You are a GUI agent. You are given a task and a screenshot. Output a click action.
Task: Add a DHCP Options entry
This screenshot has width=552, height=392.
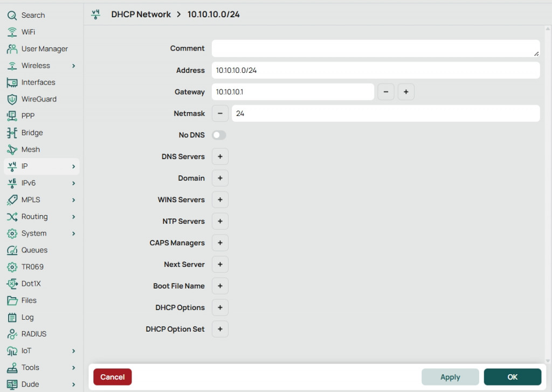pyautogui.click(x=220, y=307)
